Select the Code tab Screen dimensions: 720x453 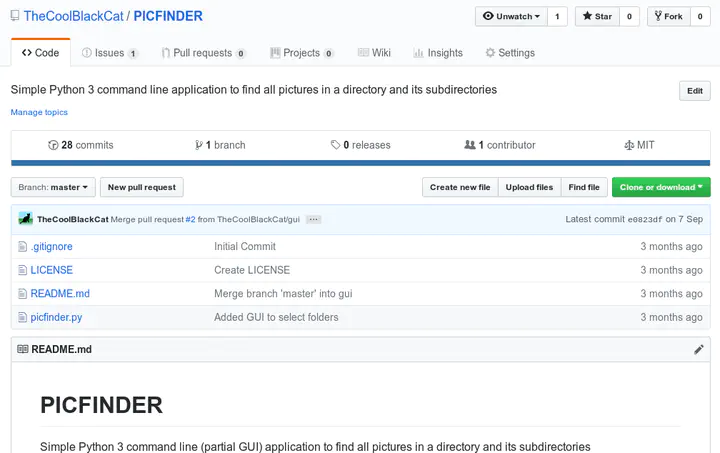(40, 53)
